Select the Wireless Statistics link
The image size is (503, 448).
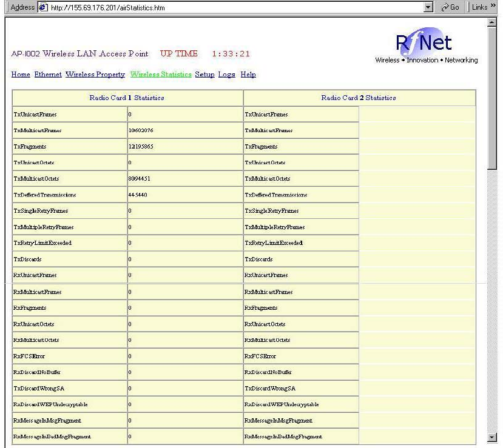[161, 75]
